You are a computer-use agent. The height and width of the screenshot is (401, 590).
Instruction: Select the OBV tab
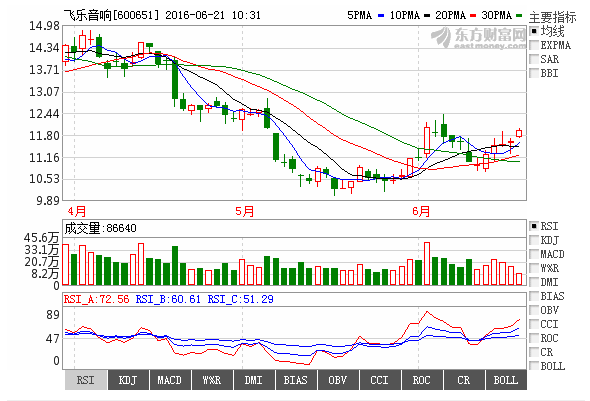(338, 380)
